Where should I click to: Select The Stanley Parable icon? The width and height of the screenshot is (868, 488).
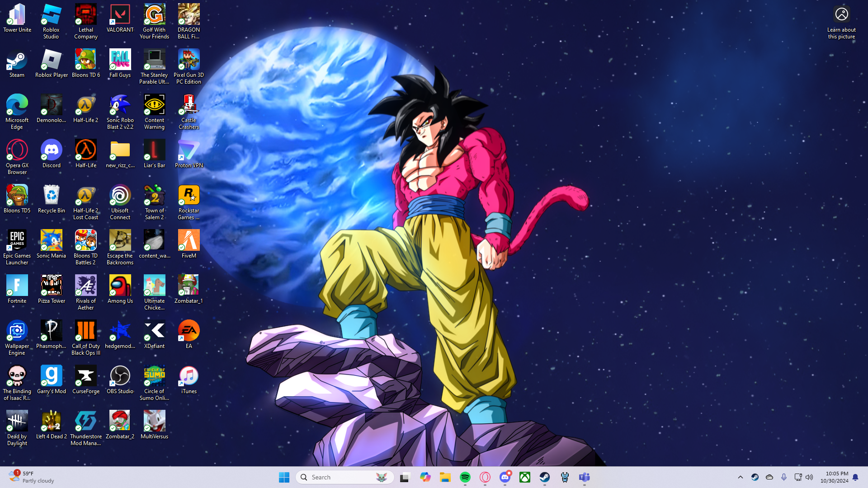pyautogui.click(x=155, y=67)
